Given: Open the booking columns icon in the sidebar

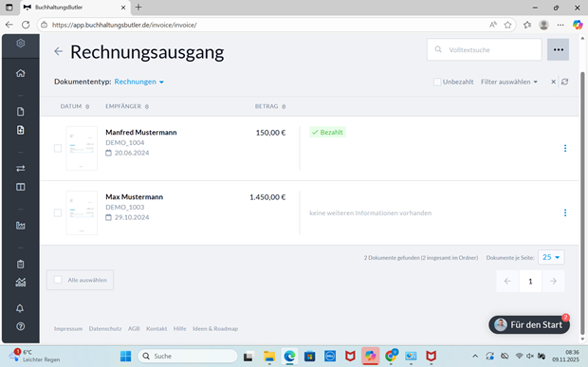Looking at the screenshot, I should coord(21,187).
